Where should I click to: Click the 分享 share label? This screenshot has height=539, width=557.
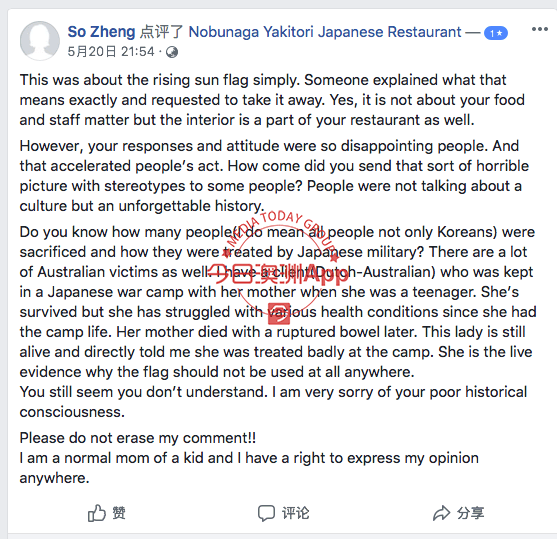click(470, 513)
